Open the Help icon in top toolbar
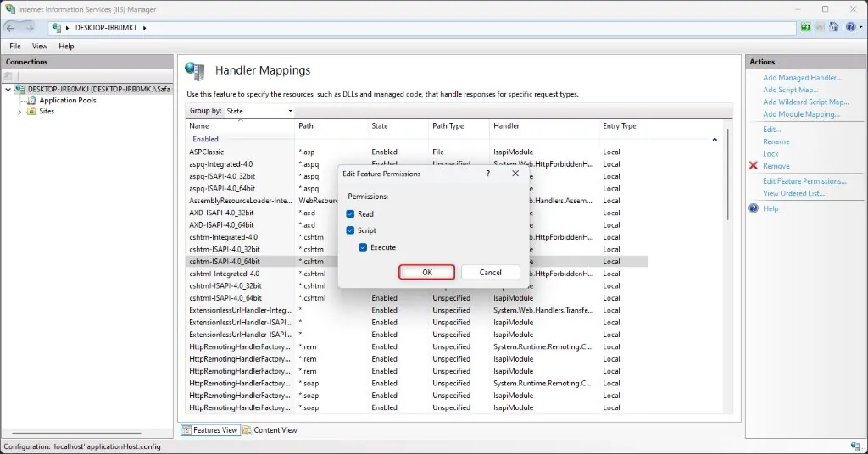This screenshot has height=454, width=868. [x=850, y=27]
